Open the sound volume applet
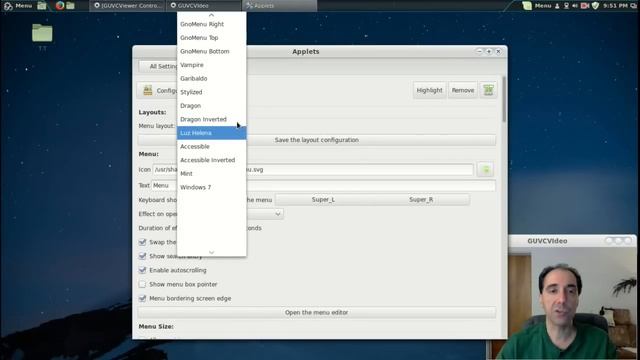Screen dimensions: 640x360 [575, 6]
